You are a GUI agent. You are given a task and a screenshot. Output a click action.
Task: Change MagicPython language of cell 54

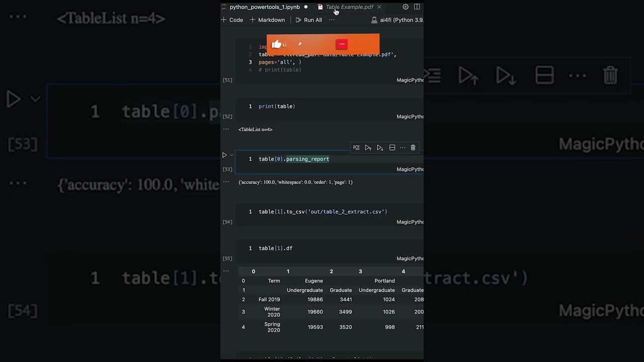(410, 222)
